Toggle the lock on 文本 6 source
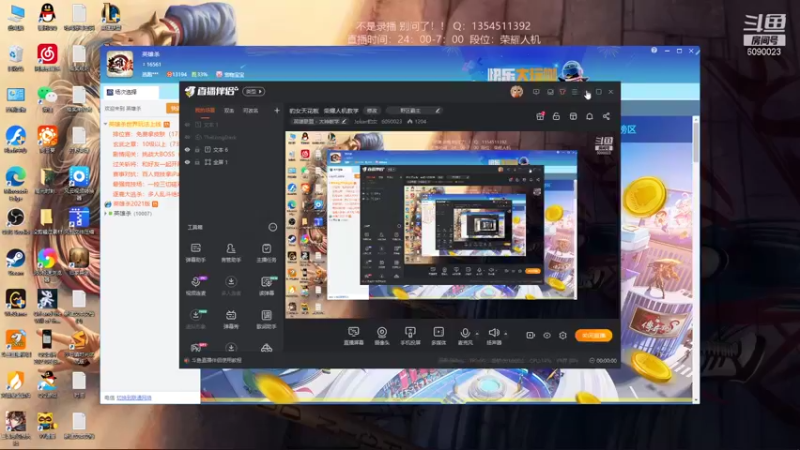The width and height of the screenshot is (800, 450). pyautogui.click(x=197, y=149)
